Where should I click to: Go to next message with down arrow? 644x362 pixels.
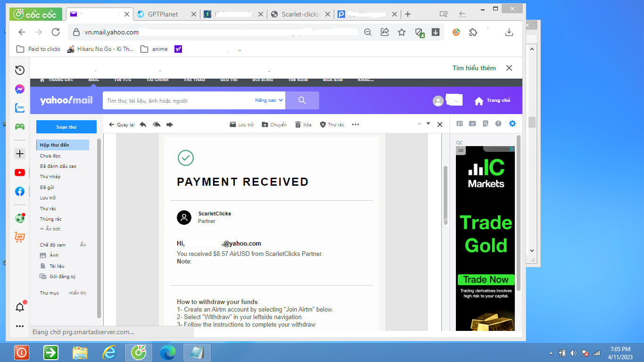click(x=429, y=123)
